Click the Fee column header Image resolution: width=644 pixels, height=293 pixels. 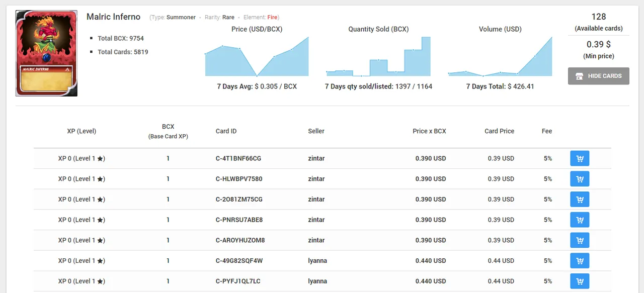tap(547, 131)
